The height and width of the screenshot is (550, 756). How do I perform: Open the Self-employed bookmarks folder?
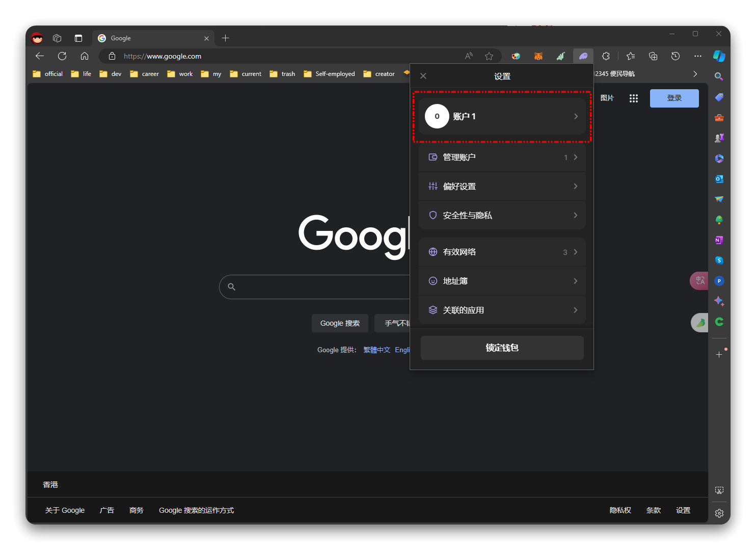coord(330,74)
